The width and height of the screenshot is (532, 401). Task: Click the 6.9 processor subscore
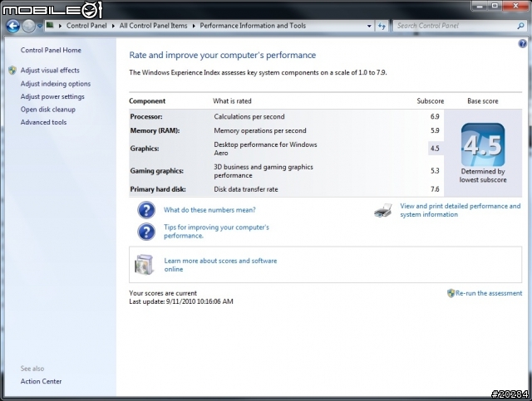tap(435, 116)
